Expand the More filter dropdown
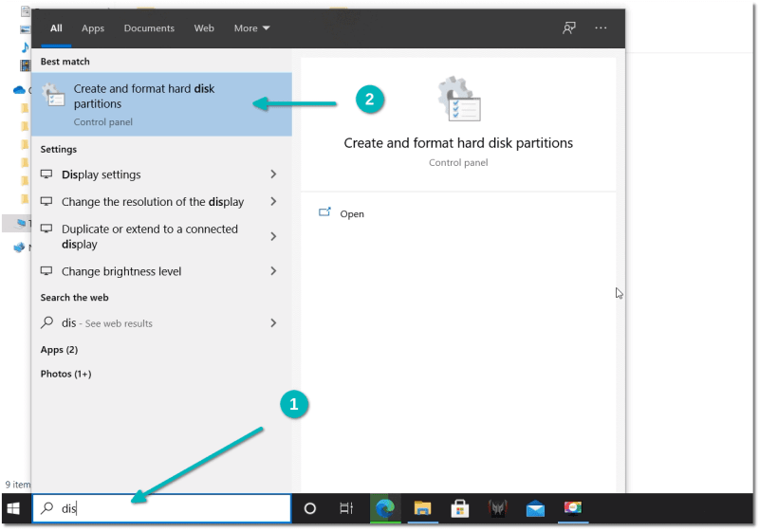 (251, 28)
